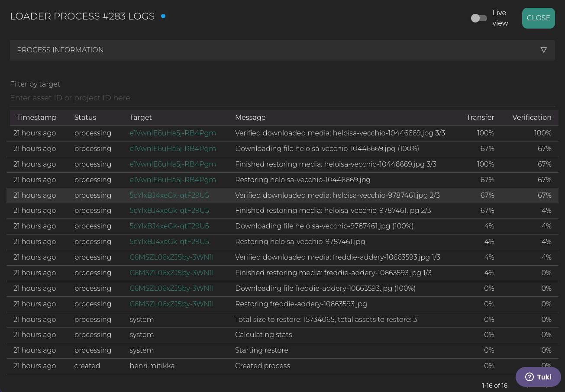Open target link in Restoring freddie-addery-10663593.jpg row
565x392 pixels.
[171, 304]
